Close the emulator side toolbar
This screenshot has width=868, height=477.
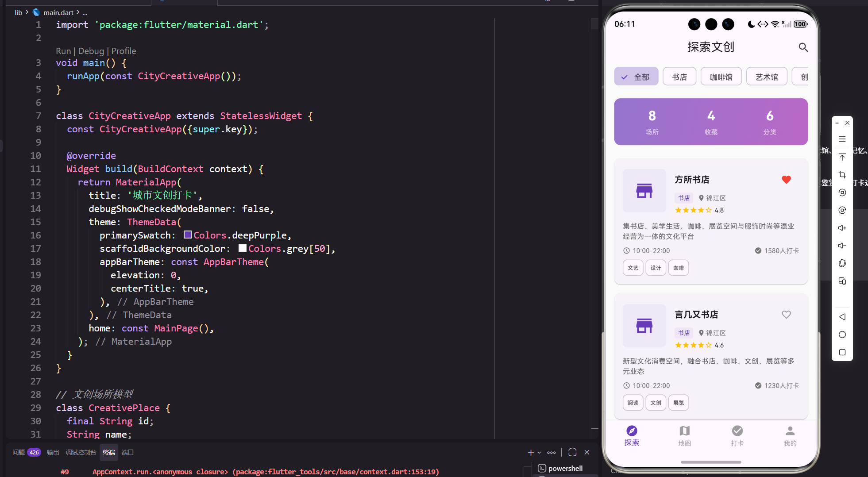tap(847, 123)
